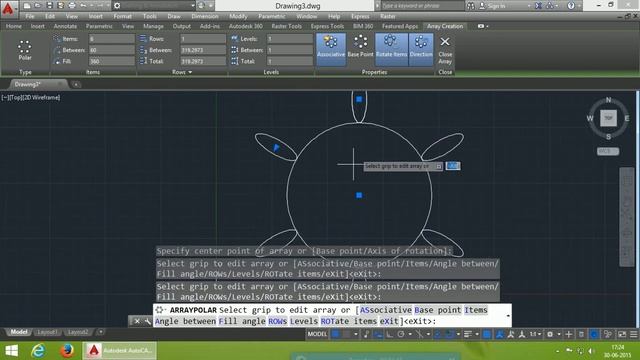Click the Rows Total distance field

(x=203, y=61)
